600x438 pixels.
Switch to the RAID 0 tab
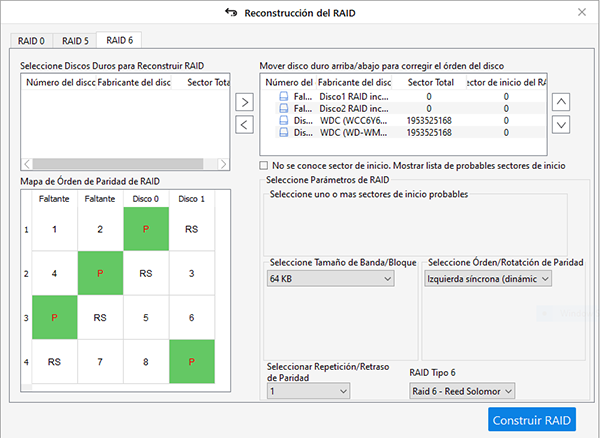(31, 41)
